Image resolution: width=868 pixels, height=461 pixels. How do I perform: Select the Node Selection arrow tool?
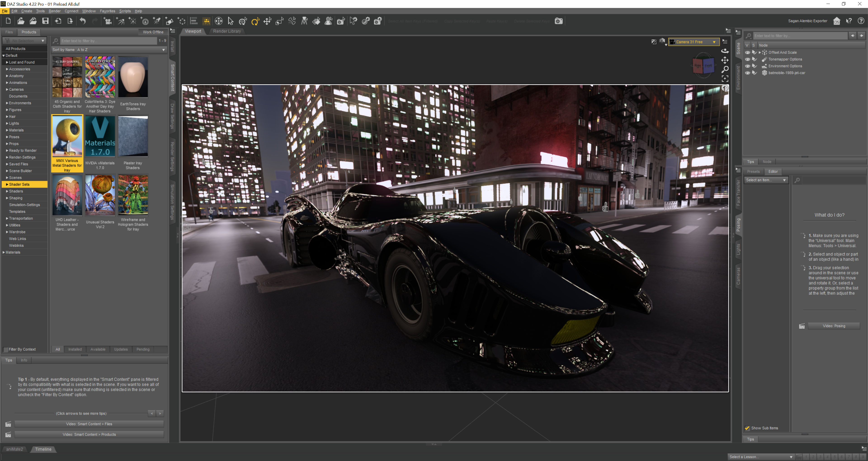[231, 21]
